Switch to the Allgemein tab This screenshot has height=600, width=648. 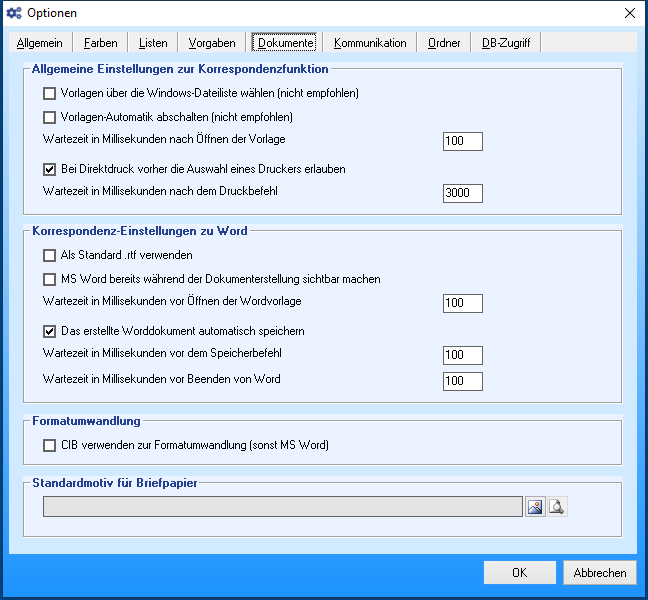click(40, 43)
